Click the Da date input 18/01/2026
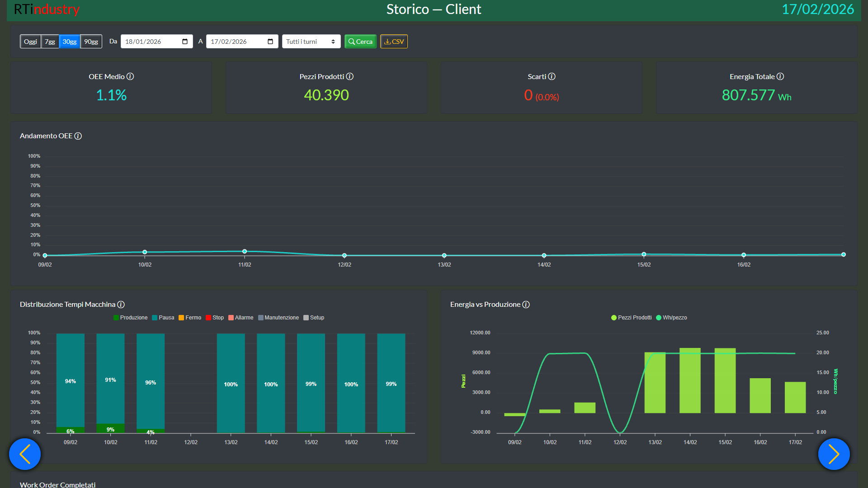Image resolution: width=868 pixels, height=488 pixels. point(156,42)
